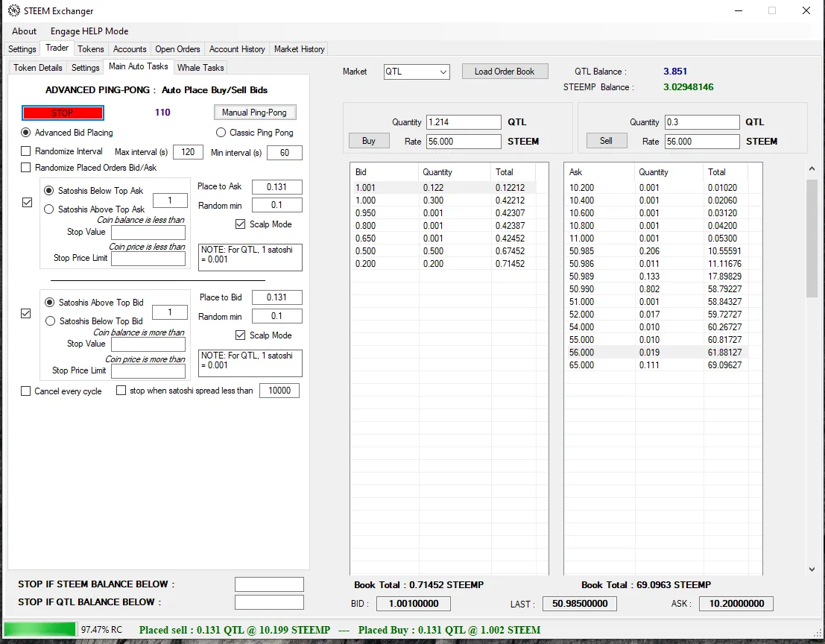The height and width of the screenshot is (644, 825).
Task: Open the Whale Tasks sub-tab
Action: pyautogui.click(x=200, y=67)
